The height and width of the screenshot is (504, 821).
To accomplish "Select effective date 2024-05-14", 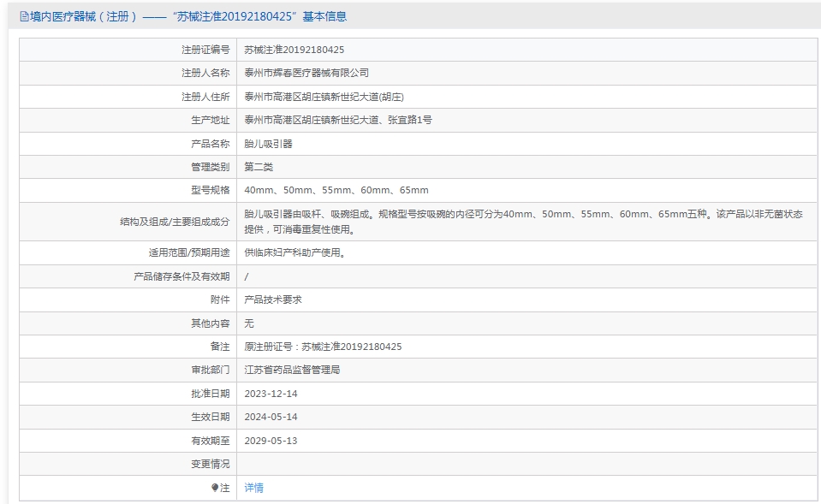I will click(x=271, y=417).
